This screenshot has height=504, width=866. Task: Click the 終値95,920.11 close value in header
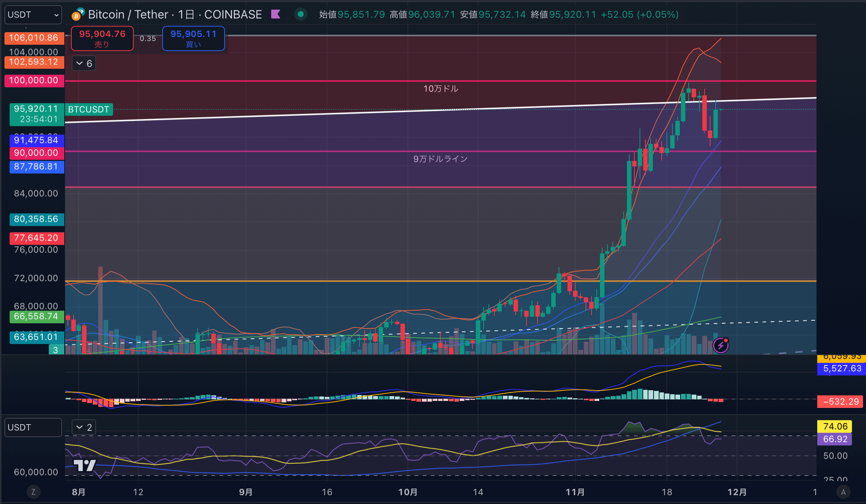click(x=563, y=14)
